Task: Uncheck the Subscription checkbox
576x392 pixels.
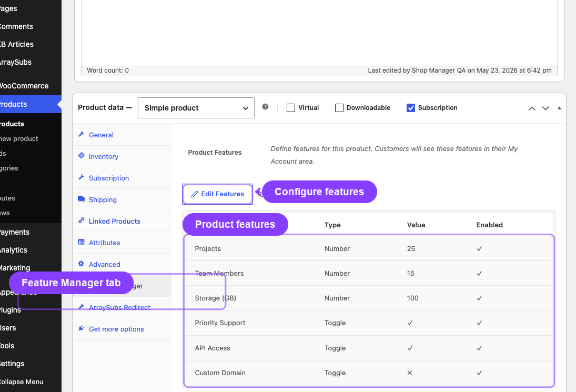Action: [411, 108]
